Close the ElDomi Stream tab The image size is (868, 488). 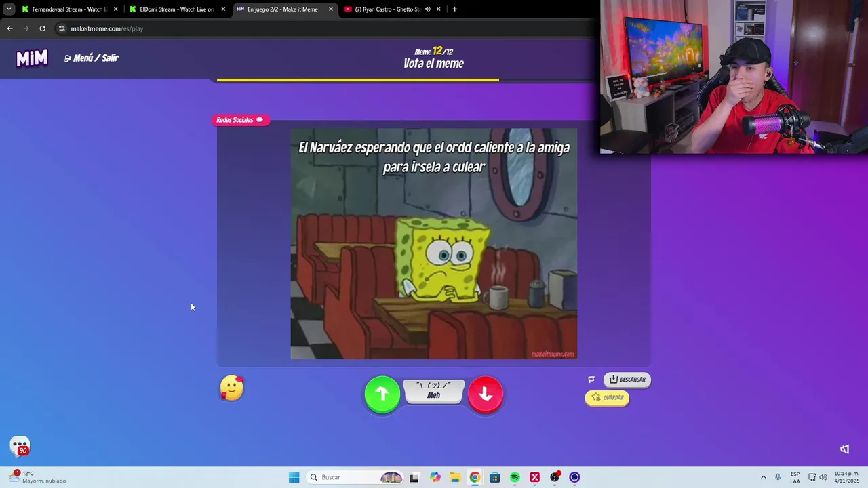[223, 9]
